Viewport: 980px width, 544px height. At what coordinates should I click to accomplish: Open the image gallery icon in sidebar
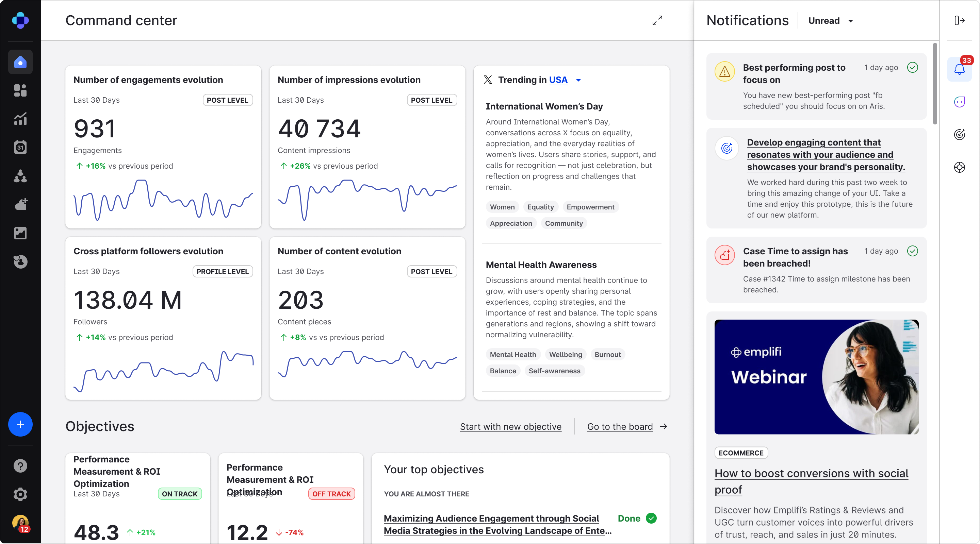pos(20,233)
